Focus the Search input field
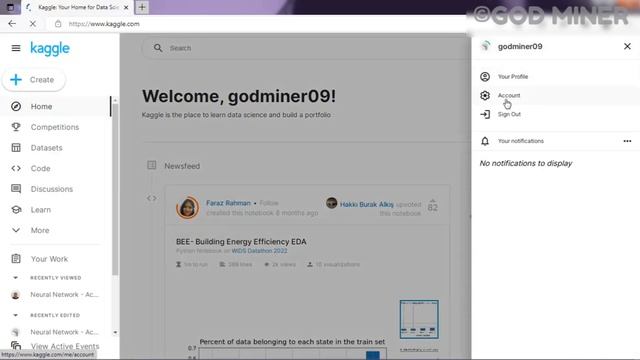 click(x=306, y=48)
